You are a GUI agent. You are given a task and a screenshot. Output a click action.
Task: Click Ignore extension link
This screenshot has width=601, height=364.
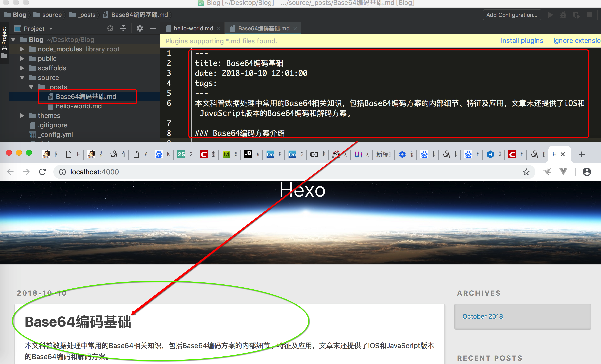point(577,41)
